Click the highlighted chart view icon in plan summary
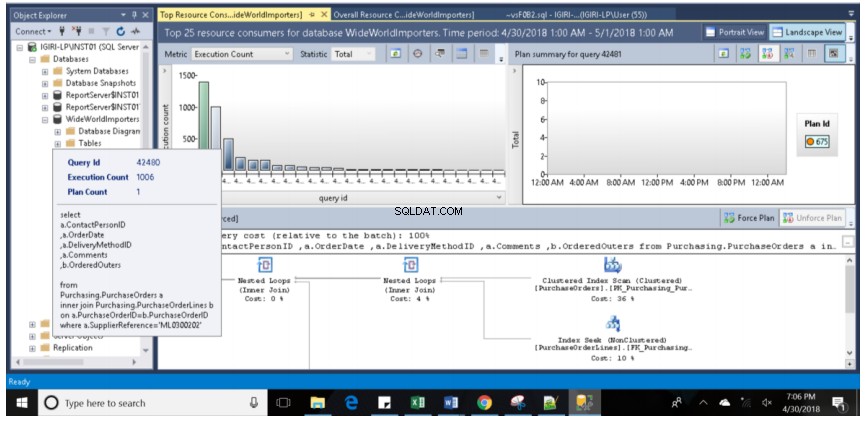The height and width of the screenshot is (422, 865). (834, 54)
